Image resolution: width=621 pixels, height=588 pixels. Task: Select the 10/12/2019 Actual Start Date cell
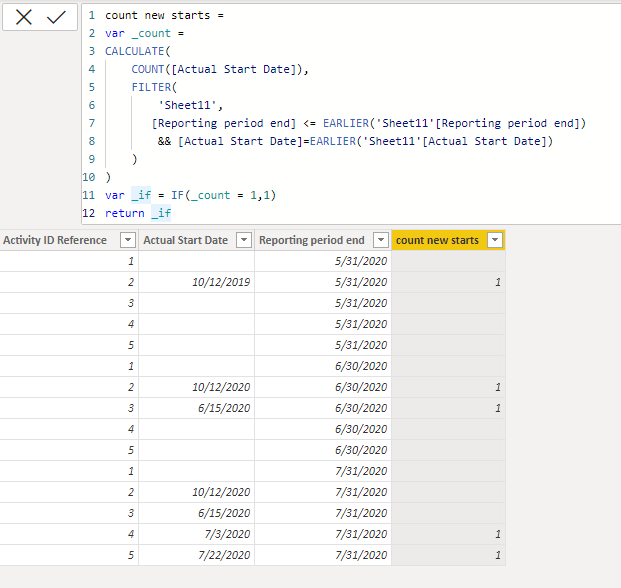[196, 282]
